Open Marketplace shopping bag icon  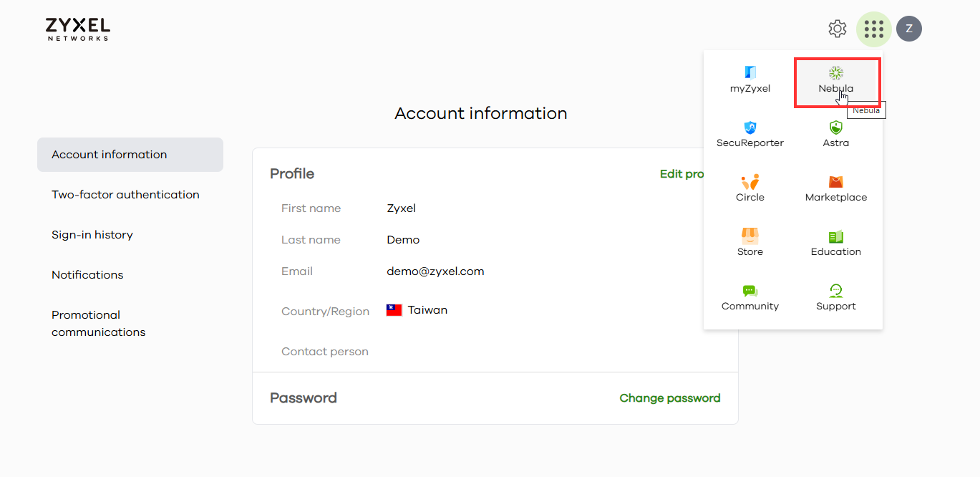pyautogui.click(x=835, y=182)
